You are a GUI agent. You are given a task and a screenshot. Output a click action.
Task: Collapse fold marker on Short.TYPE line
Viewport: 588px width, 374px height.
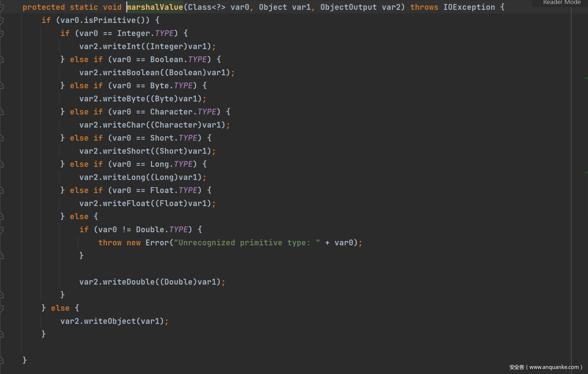1,138
